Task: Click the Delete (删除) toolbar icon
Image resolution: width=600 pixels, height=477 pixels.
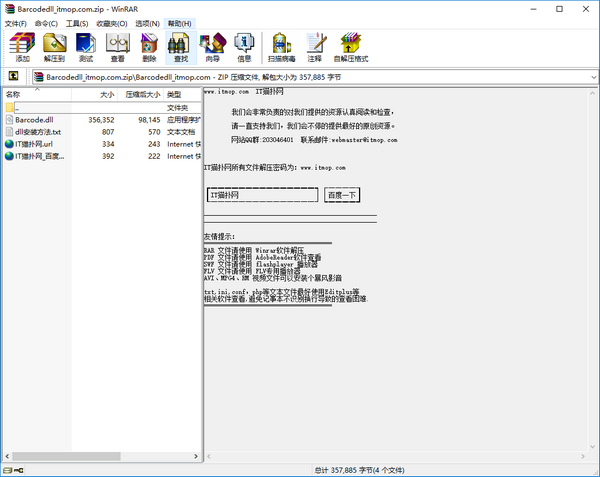Action: click(149, 47)
